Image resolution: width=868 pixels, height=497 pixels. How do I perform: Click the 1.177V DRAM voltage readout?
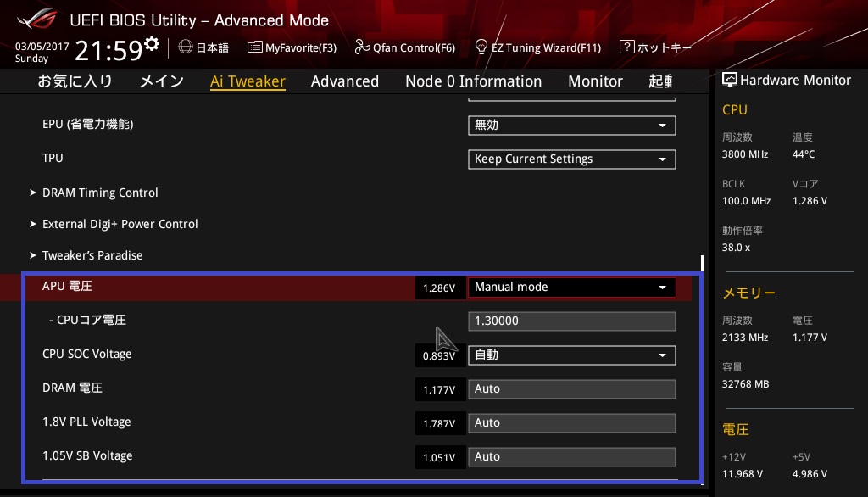pos(439,390)
